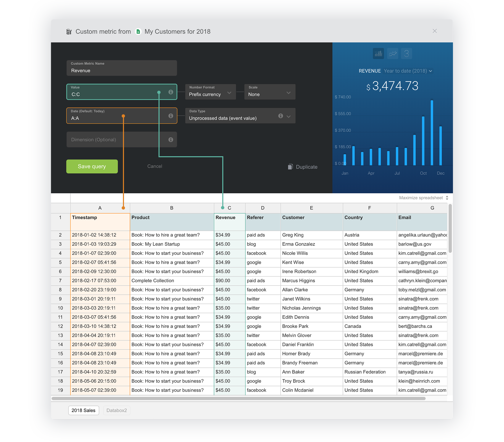Switch to the Databox2 sheet tab
This screenshot has height=442, width=504.
tap(117, 410)
